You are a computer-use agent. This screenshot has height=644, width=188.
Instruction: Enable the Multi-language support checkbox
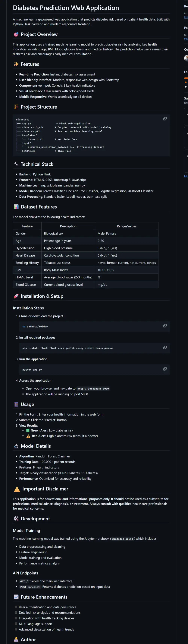point(16,623)
